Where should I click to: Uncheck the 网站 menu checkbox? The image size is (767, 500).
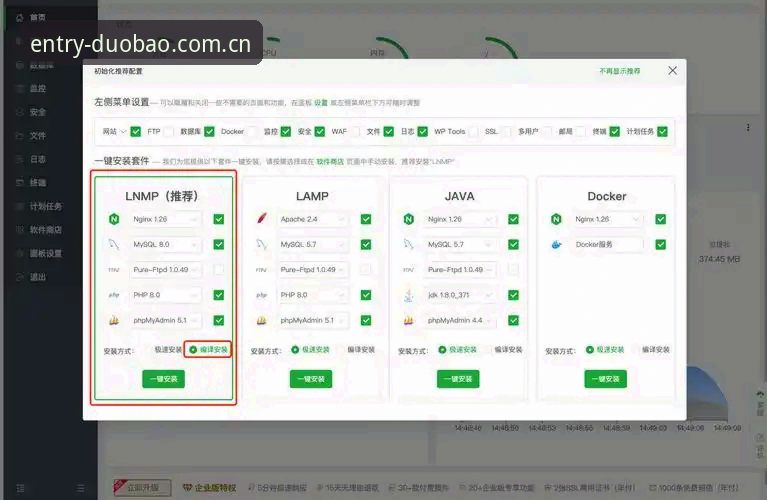tap(136, 132)
